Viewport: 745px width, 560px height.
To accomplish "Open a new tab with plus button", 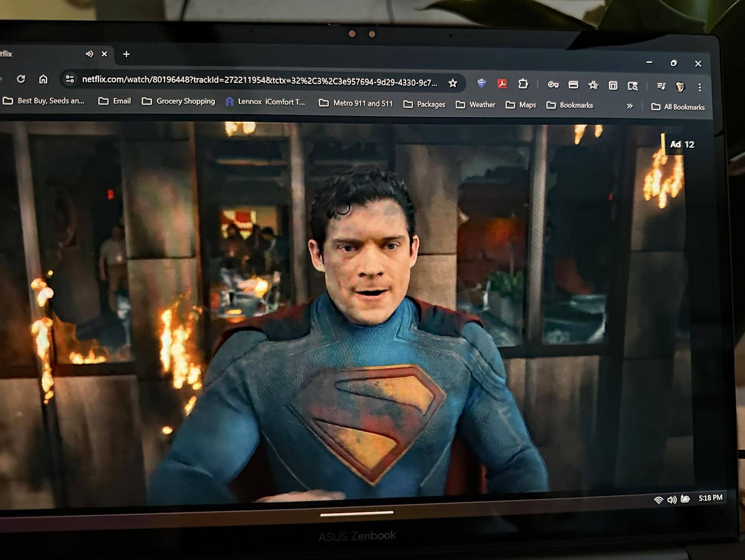I will [x=126, y=54].
